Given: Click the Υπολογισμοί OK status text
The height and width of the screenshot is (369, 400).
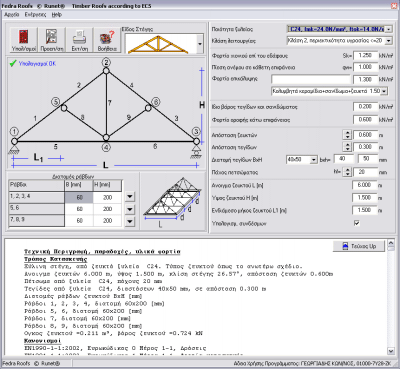Looking at the screenshot, I should [37, 63].
